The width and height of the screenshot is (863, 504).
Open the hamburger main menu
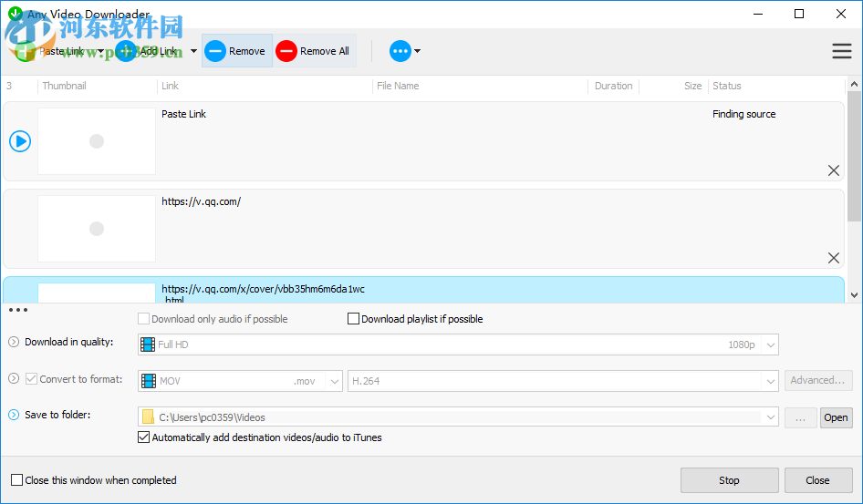(841, 51)
